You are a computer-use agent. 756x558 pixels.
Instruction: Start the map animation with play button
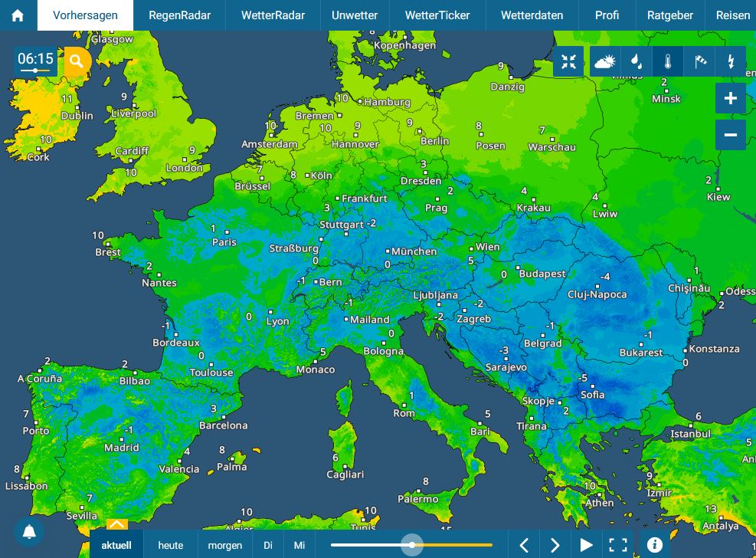point(587,545)
